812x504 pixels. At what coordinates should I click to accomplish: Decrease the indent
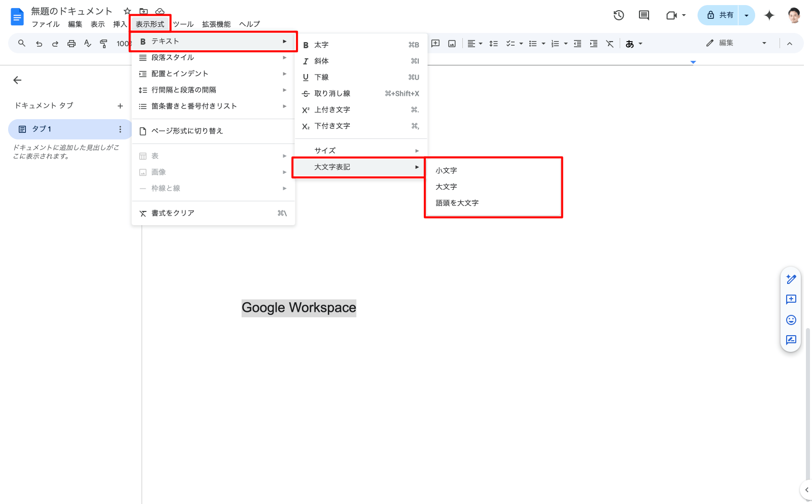578,44
